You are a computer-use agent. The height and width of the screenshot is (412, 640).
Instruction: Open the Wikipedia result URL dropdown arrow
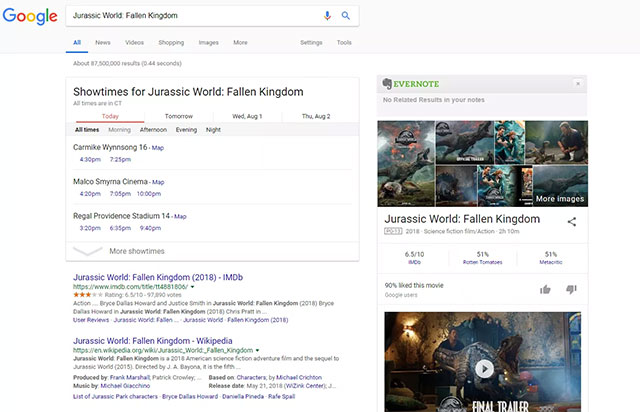point(259,350)
